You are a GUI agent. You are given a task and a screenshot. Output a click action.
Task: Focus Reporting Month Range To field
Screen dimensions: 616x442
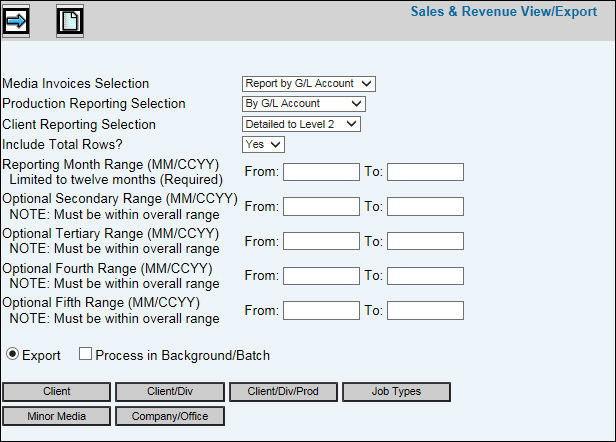pos(425,172)
